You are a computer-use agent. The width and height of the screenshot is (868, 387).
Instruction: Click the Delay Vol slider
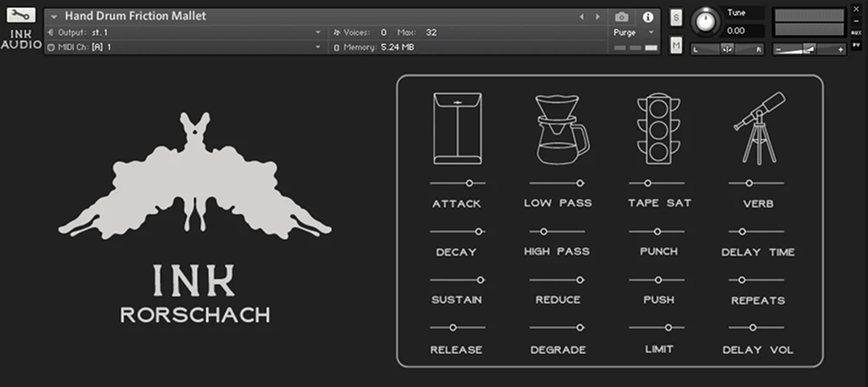757,328
